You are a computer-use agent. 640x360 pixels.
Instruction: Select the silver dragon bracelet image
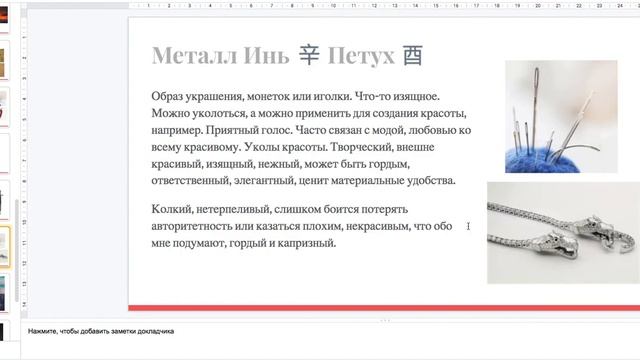point(563,233)
